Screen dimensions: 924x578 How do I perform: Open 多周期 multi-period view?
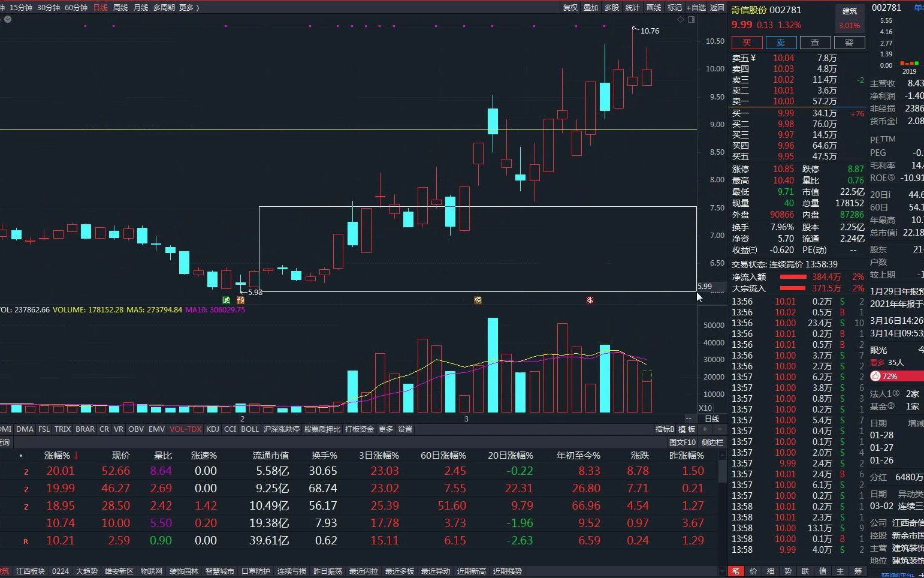point(164,7)
